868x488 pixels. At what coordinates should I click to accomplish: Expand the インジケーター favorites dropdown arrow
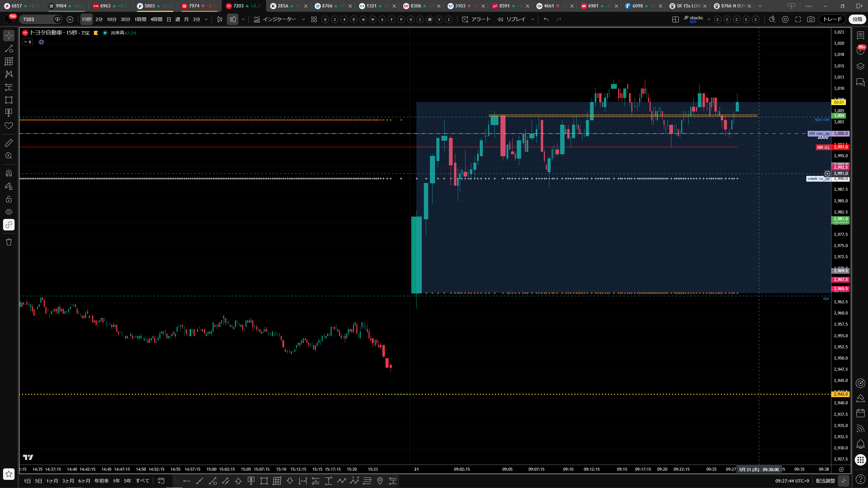click(x=303, y=19)
